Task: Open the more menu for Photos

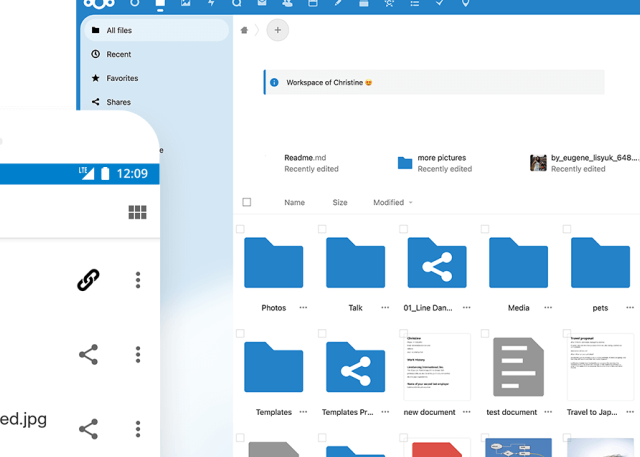Action: tap(303, 308)
